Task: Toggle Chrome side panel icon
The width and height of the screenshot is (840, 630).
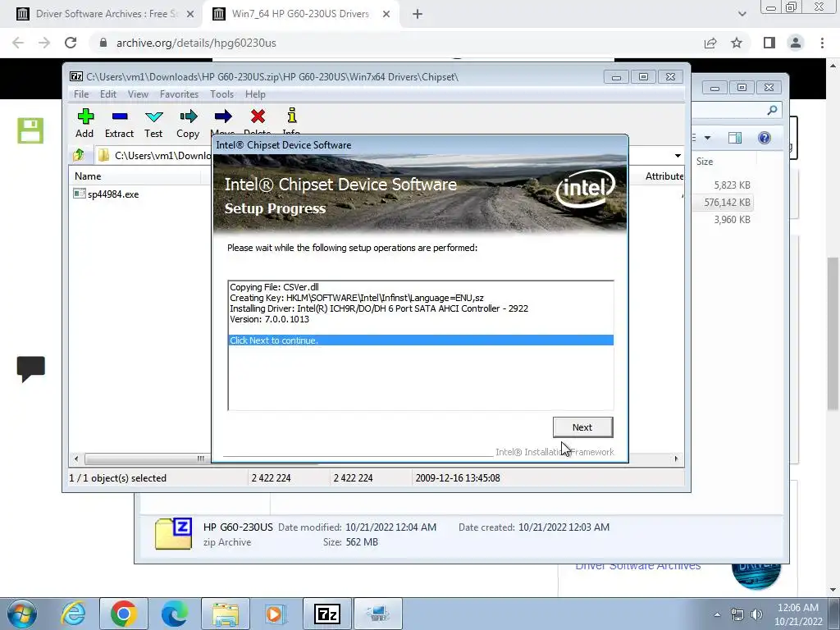Action: point(769,43)
